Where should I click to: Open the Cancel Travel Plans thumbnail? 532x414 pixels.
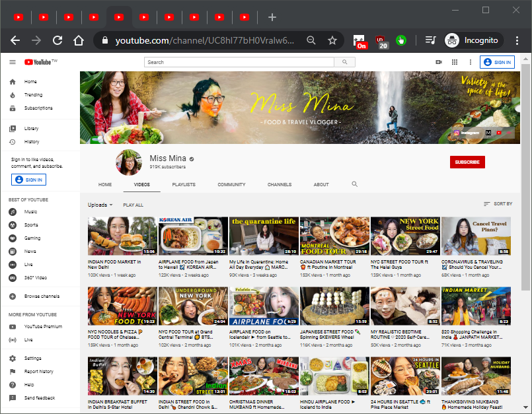[476, 236]
